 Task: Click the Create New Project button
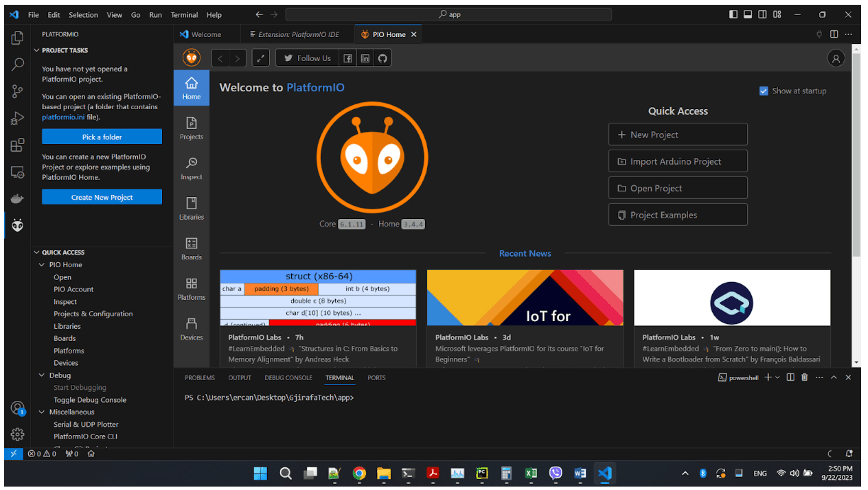click(102, 197)
